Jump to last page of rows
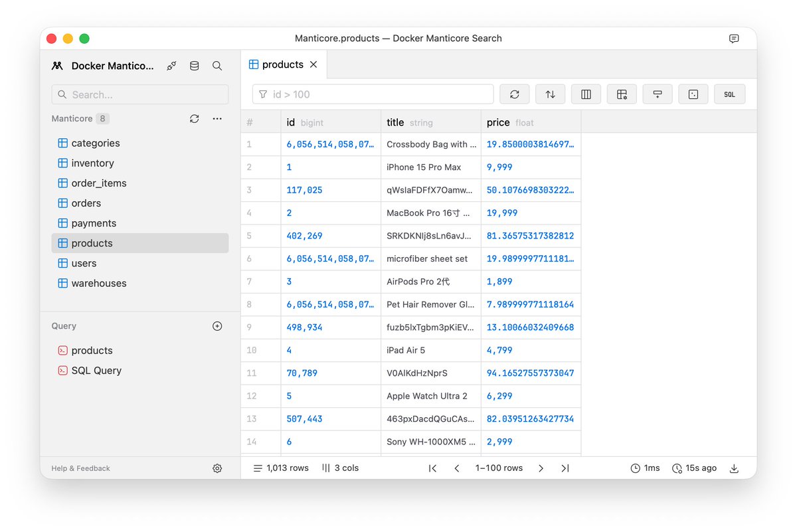 tap(565, 468)
